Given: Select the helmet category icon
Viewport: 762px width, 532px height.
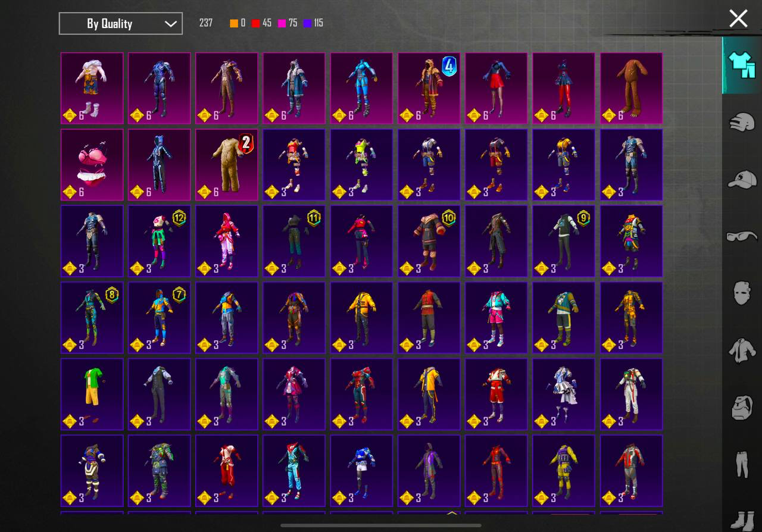Looking at the screenshot, I should click(x=742, y=122).
